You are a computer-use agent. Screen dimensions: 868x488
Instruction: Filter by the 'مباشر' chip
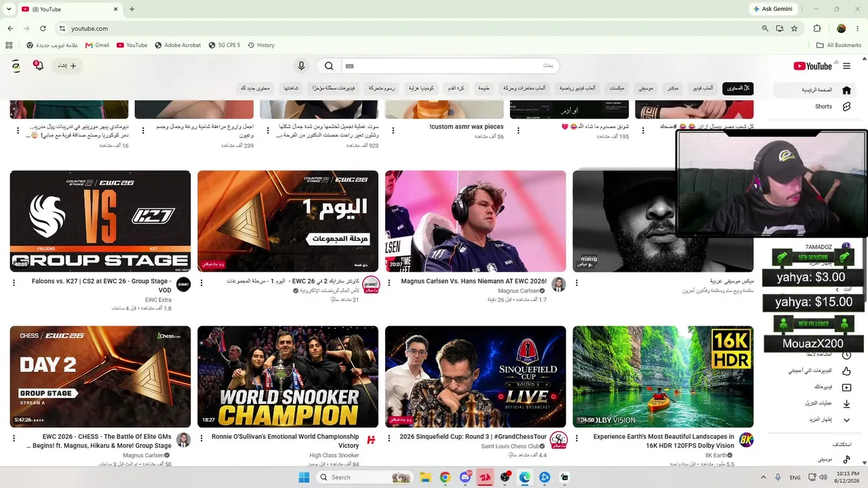(x=673, y=88)
